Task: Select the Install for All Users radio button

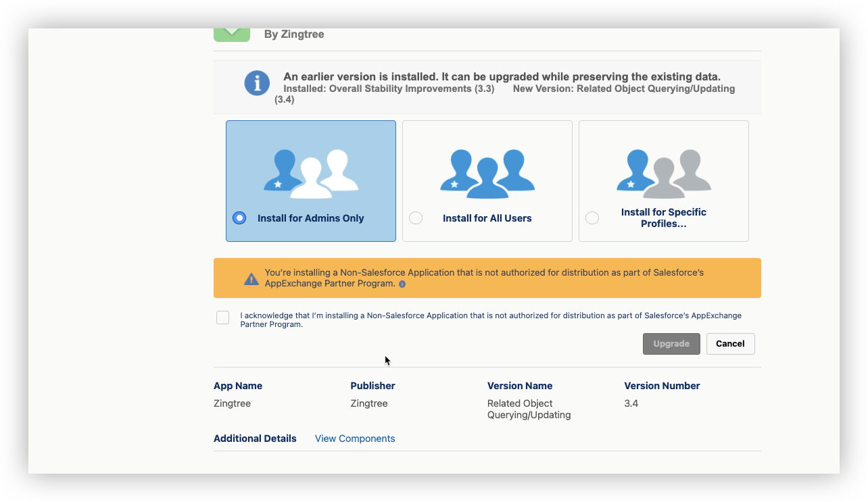Action: pos(416,218)
